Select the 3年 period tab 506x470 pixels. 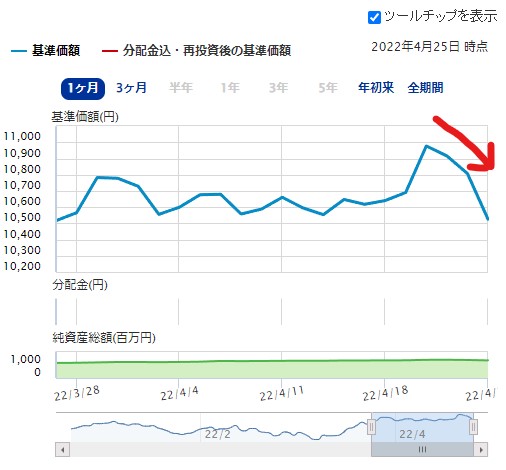click(x=279, y=88)
